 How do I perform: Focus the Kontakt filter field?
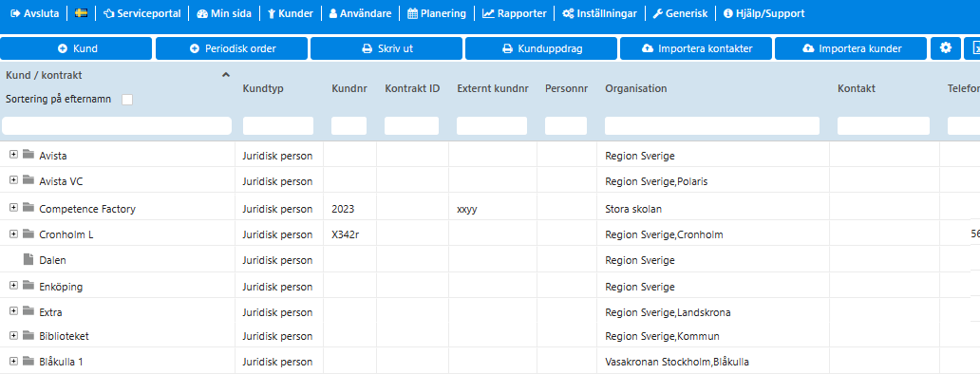[883, 125]
